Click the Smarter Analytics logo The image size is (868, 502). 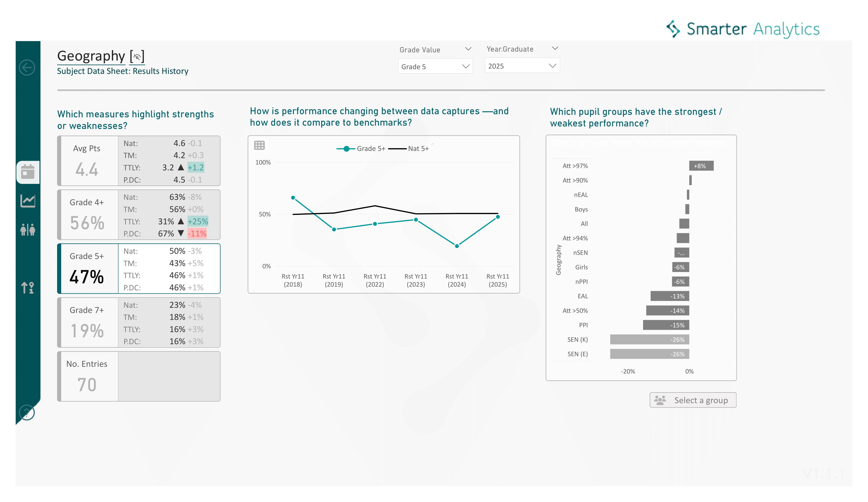742,29
